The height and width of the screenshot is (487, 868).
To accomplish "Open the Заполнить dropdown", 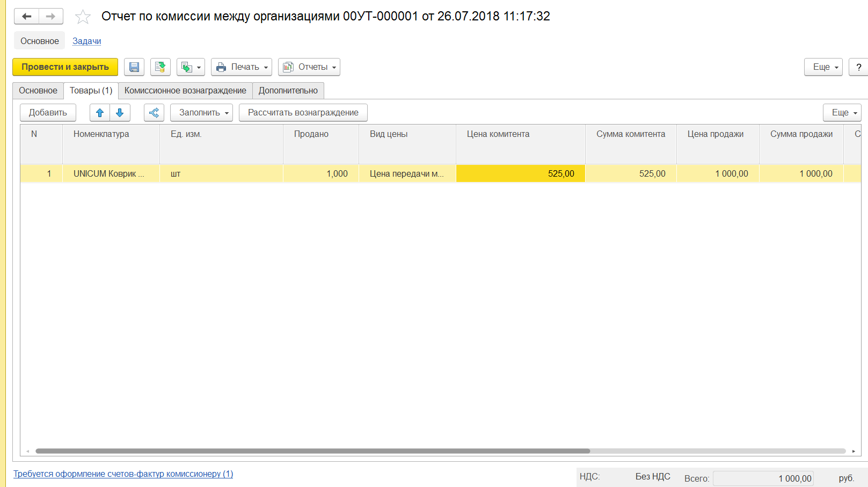I will click(x=201, y=113).
